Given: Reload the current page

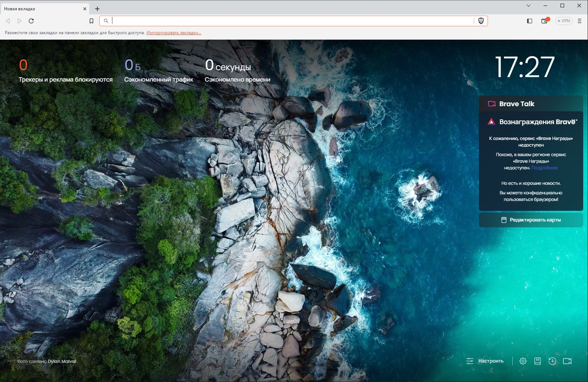Looking at the screenshot, I should click(x=31, y=21).
